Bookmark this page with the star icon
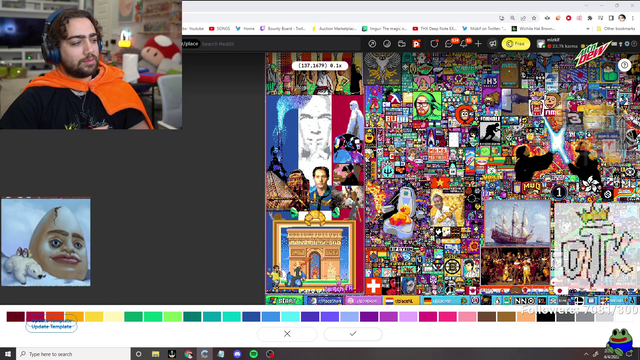 pos(534,18)
